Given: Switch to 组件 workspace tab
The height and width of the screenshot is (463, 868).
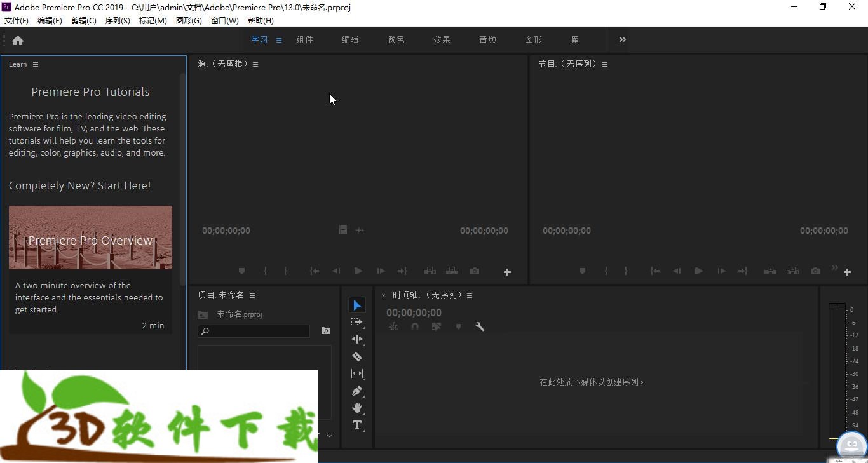Looking at the screenshot, I should click(x=305, y=39).
